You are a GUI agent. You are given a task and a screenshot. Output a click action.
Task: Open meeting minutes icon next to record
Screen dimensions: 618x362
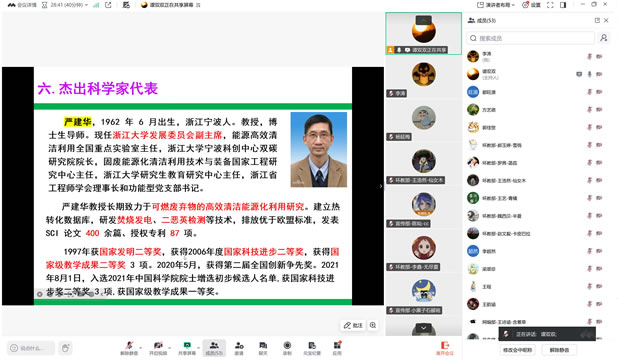tap(312, 348)
